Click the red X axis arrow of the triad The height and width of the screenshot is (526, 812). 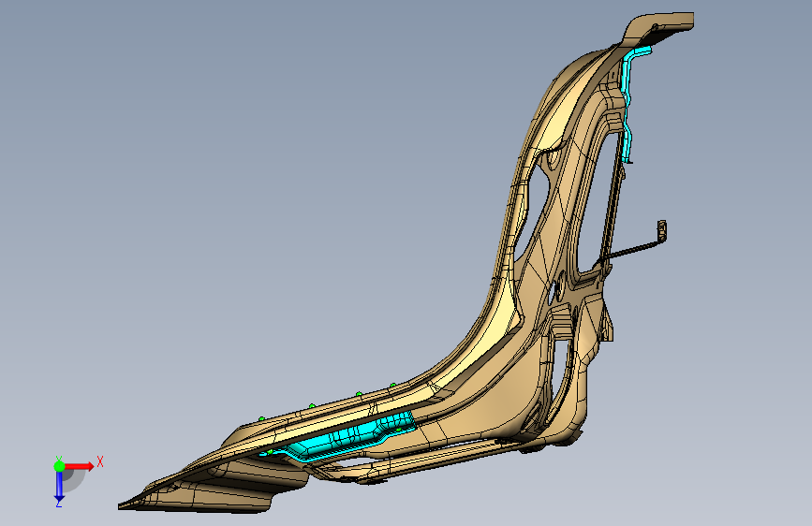tap(80, 466)
